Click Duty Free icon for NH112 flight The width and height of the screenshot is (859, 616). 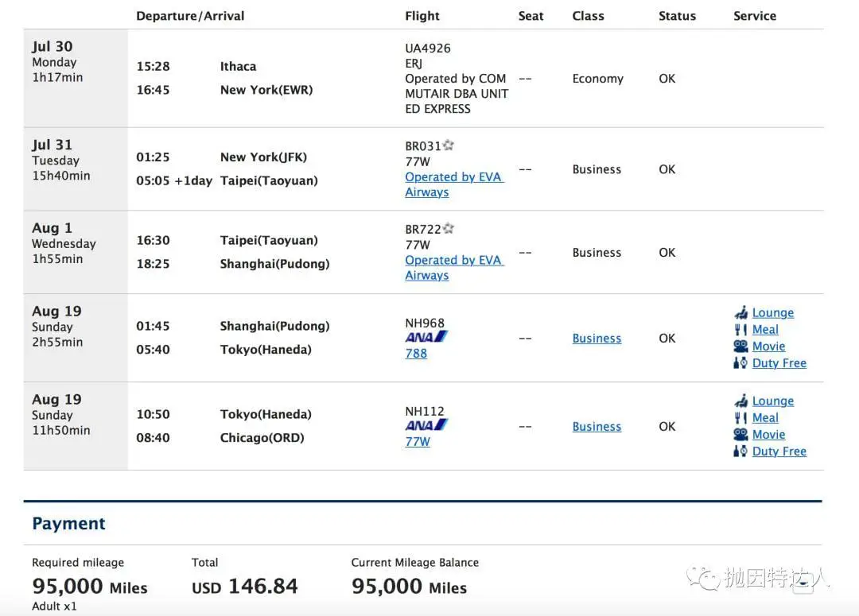[740, 451]
